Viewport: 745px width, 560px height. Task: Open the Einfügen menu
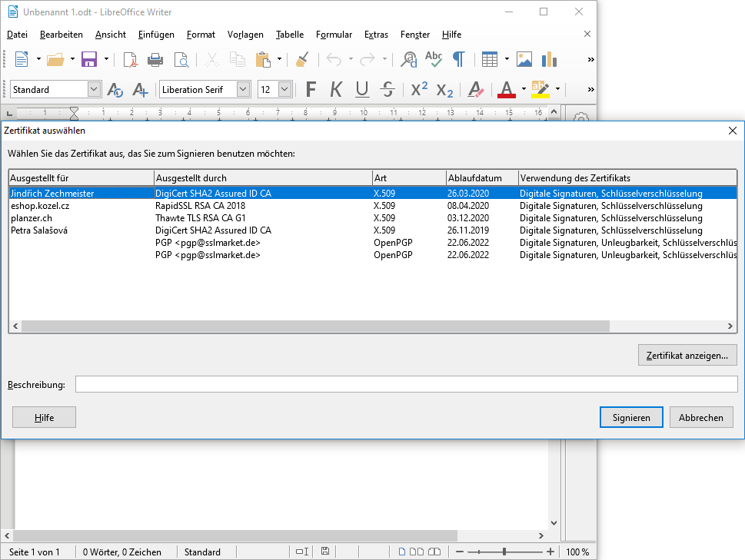coord(156,35)
